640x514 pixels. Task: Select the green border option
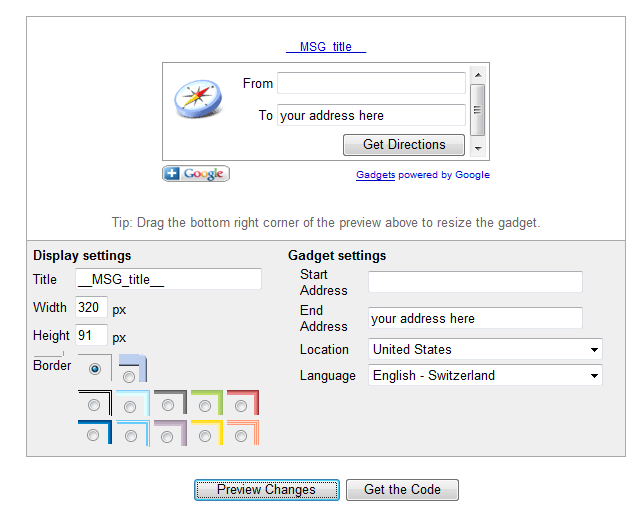pos(205,406)
